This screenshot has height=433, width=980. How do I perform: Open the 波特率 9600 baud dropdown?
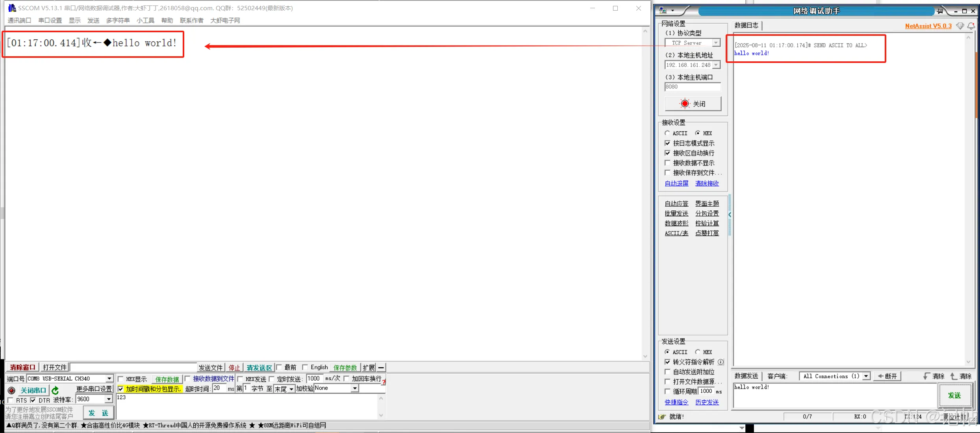coord(109,399)
